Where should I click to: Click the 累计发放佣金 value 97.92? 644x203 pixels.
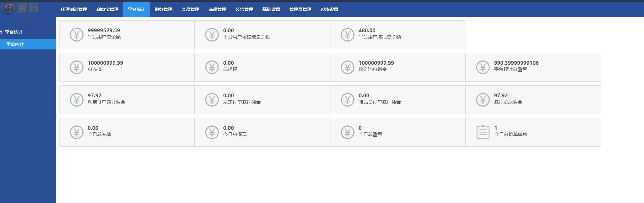pyautogui.click(x=501, y=95)
